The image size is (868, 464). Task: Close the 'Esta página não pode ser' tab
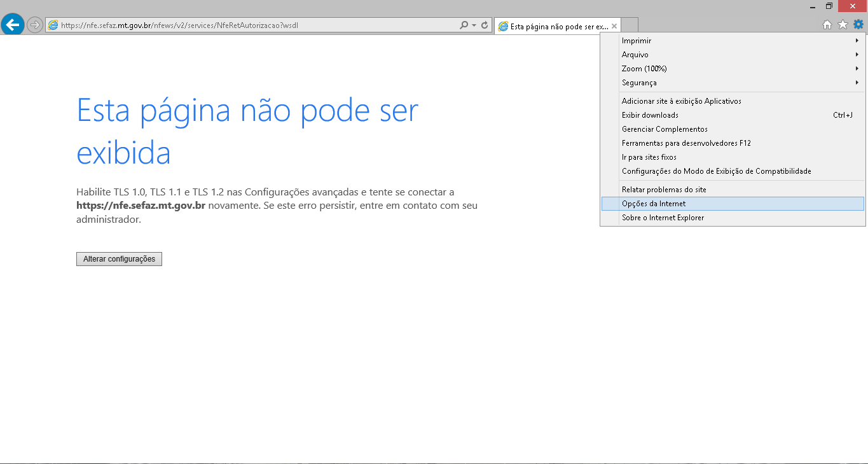pos(614,26)
